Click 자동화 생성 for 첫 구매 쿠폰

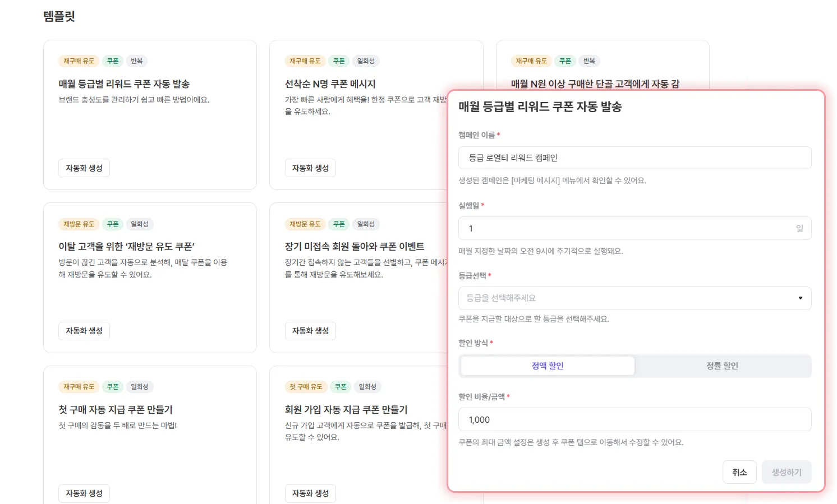tap(84, 493)
